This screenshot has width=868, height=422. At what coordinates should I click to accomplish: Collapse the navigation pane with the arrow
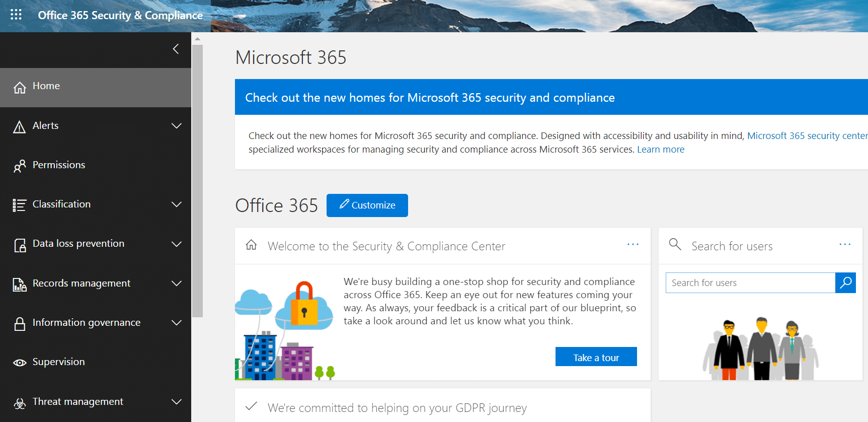pos(175,49)
